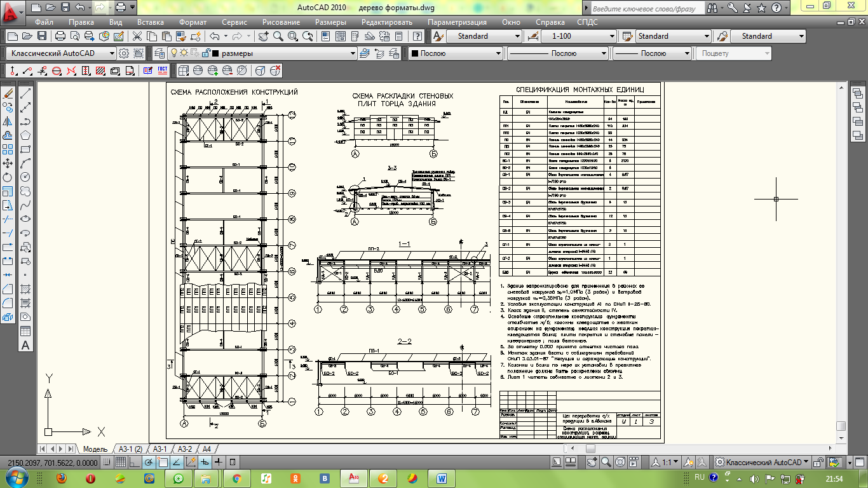This screenshot has width=868, height=488.
Task: Select the Hatch pattern icon in SPDS toolbar
Action: tap(100, 71)
